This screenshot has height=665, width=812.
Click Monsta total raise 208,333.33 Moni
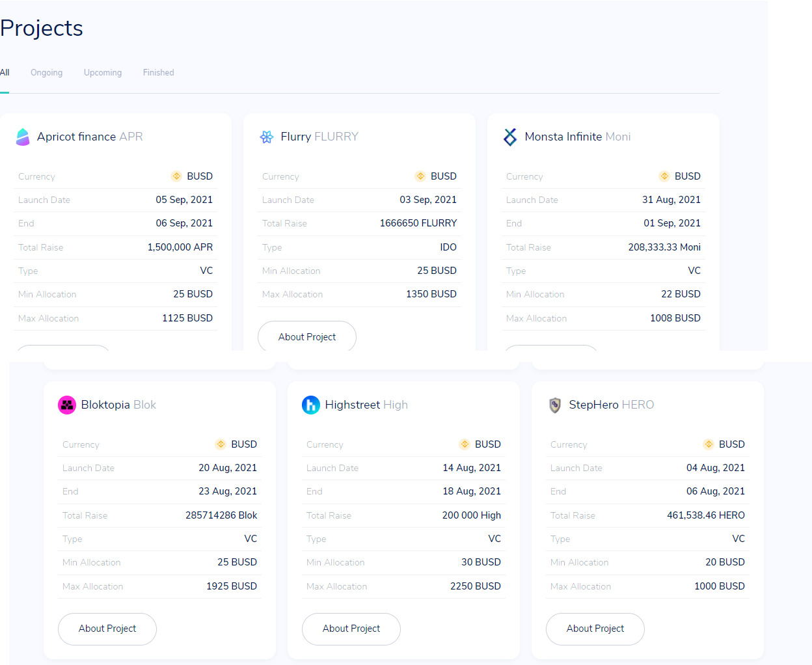[x=664, y=247]
